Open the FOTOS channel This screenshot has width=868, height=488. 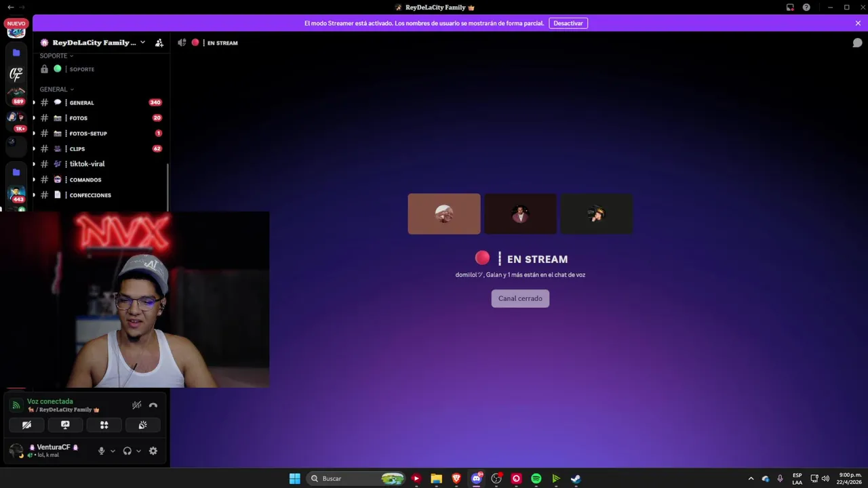point(100,118)
